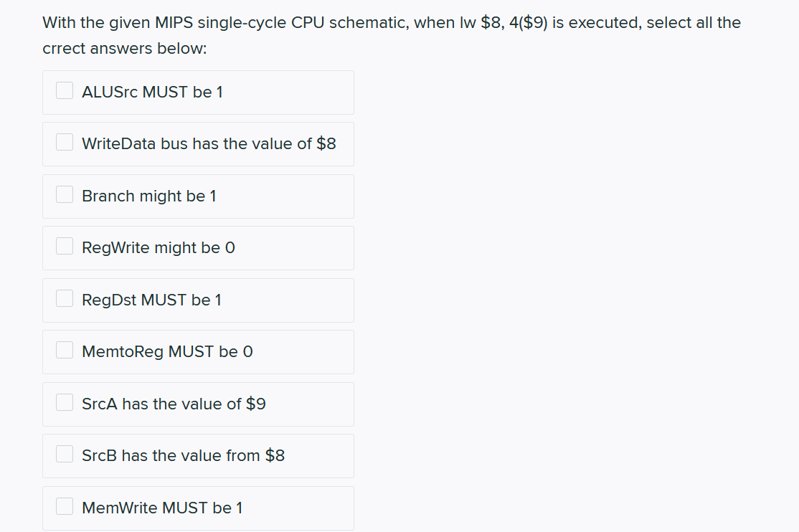Select "MemtoReg MUST be 0" checkbox
Viewport: 799px width, 532px height.
coord(65,350)
